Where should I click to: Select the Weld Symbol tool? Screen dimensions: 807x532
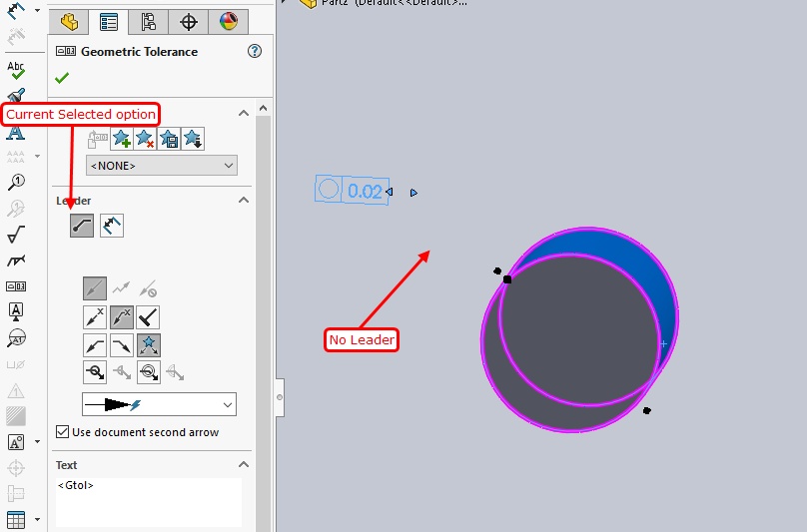(x=16, y=261)
